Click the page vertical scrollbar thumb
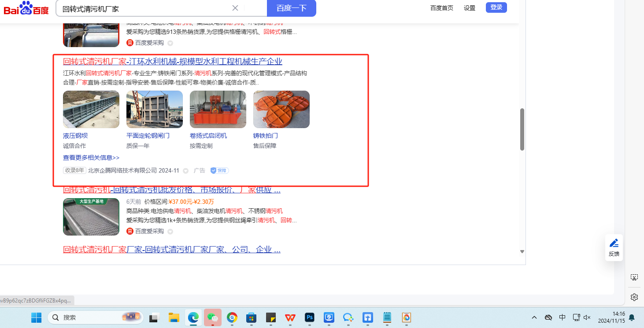 coord(522,129)
